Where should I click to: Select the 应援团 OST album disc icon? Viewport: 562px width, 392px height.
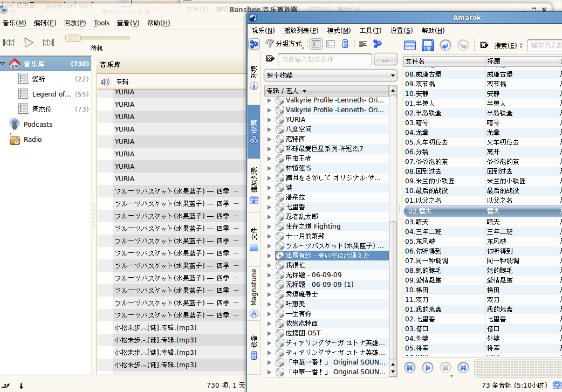280,333
